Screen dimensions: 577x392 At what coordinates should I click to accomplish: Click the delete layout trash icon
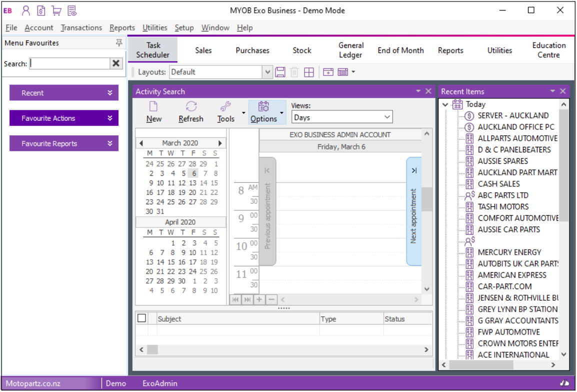[294, 71]
